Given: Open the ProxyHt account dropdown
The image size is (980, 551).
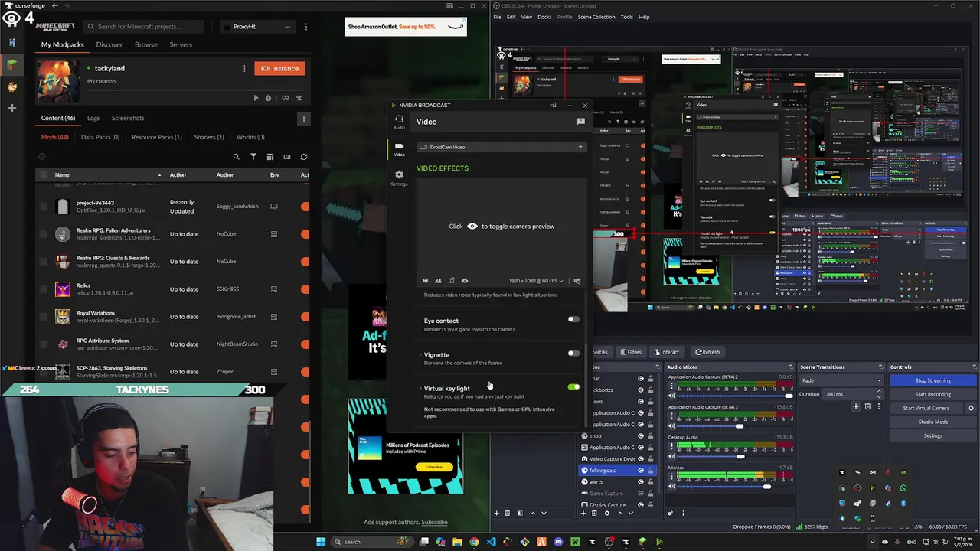Looking at the screenshot, I should click(x=256, y=27).
